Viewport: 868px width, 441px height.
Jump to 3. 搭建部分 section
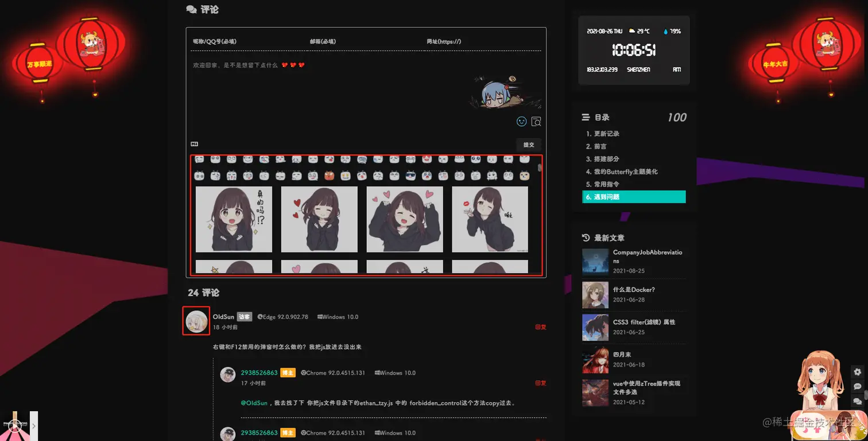(x=603, y=159)
